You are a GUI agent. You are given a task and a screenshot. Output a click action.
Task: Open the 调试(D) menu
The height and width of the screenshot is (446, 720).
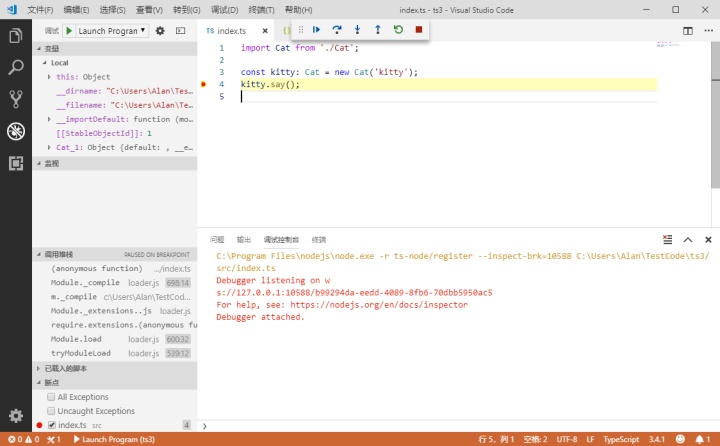click(224, 10)
